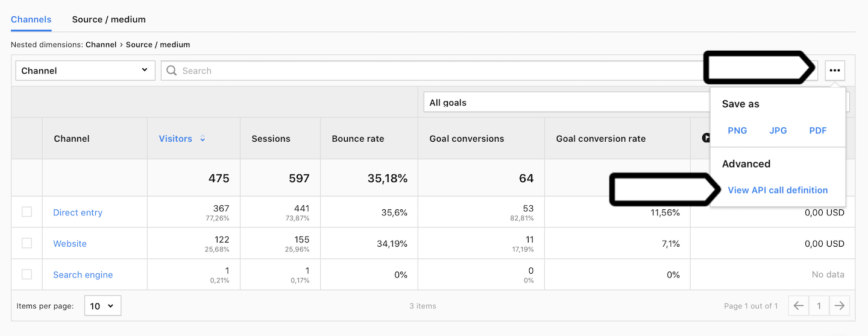Open the Search engine channel link
Image resolution: width=868 pixels, height=336 pixels.
(x=83, y=275)
